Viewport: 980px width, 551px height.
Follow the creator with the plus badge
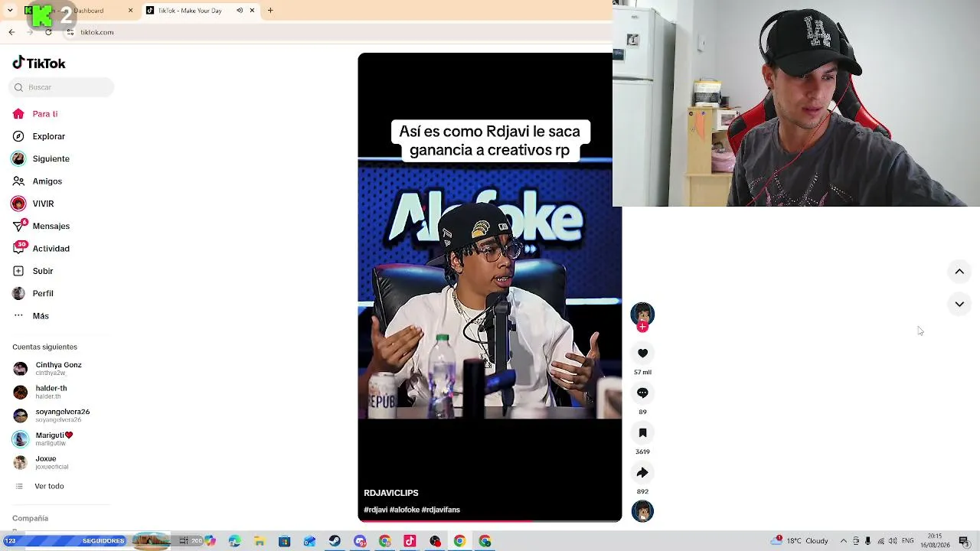[642, 327]
